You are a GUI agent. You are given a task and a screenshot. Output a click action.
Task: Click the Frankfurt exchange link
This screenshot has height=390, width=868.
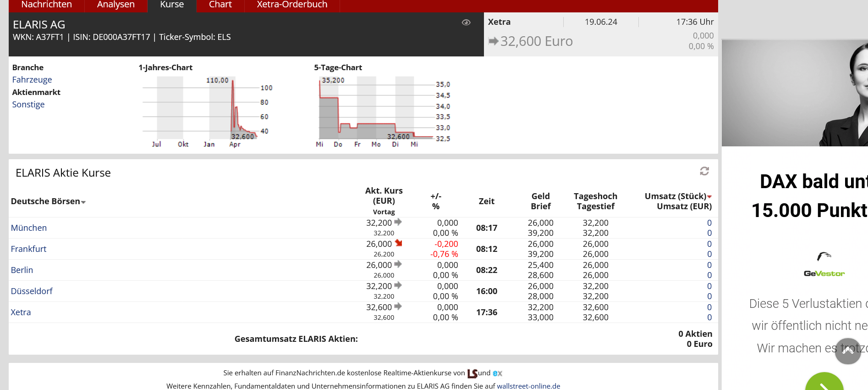pyautogui.click(x=28, y=249)
